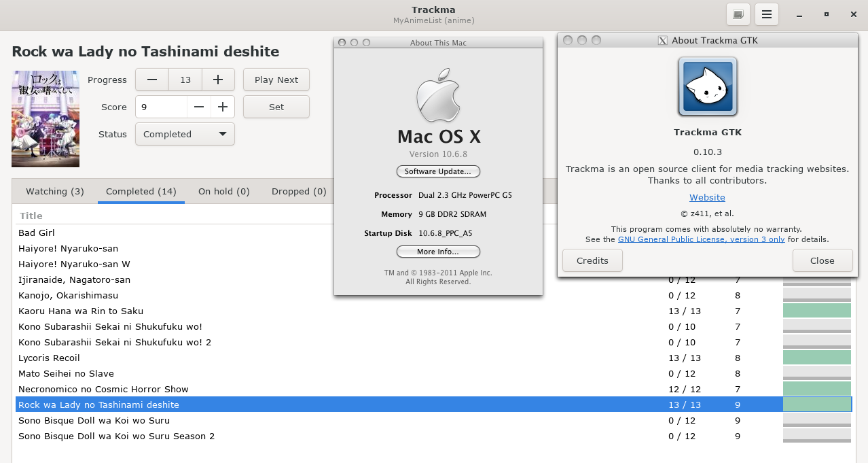This screenshot has width=868, height=463.
Task: Sort by the Title column header
Action: (31, 216)
